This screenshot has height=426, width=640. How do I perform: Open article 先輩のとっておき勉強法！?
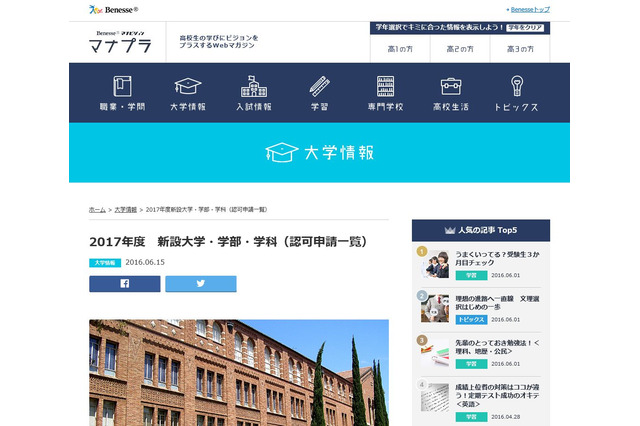[497, 347]
